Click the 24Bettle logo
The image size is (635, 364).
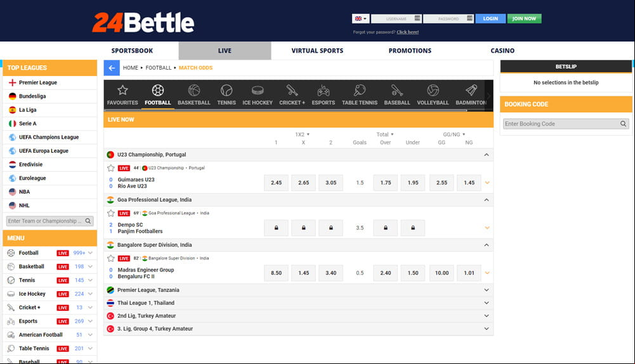[143, 22]
